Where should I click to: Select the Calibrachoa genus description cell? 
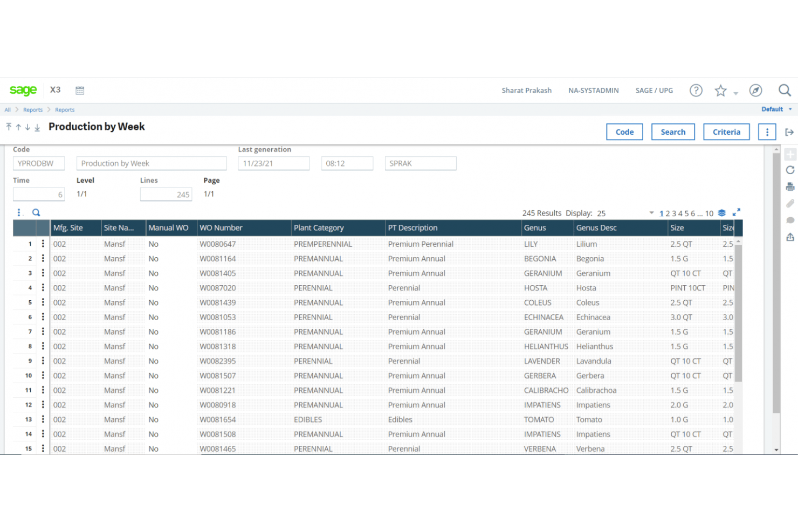(x=621, y=390)
